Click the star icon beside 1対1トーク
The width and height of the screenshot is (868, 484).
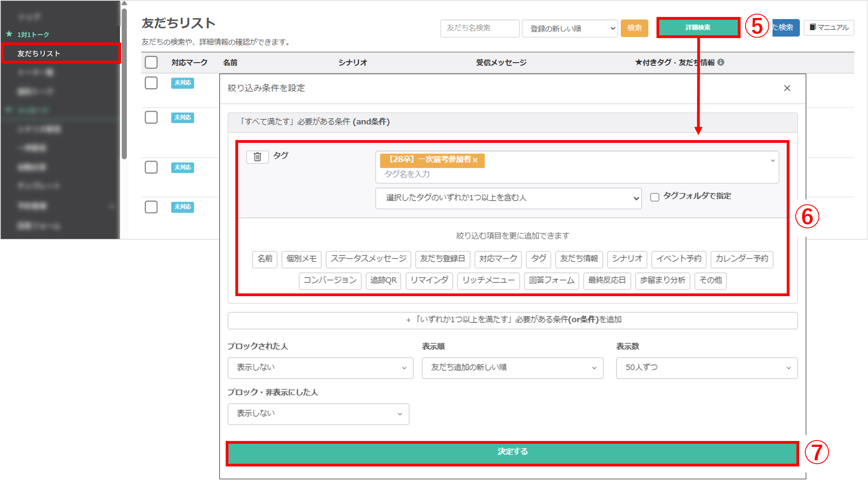tap(9, 34)
